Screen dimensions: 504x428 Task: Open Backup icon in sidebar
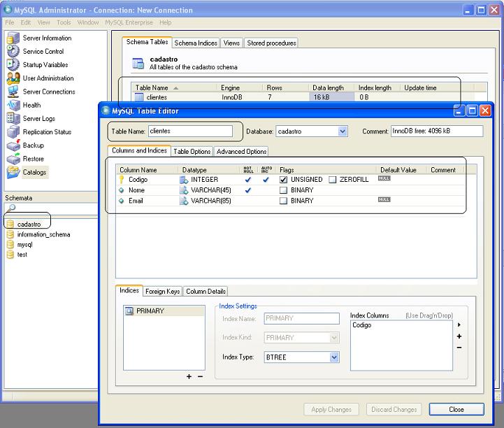(13, 145)
